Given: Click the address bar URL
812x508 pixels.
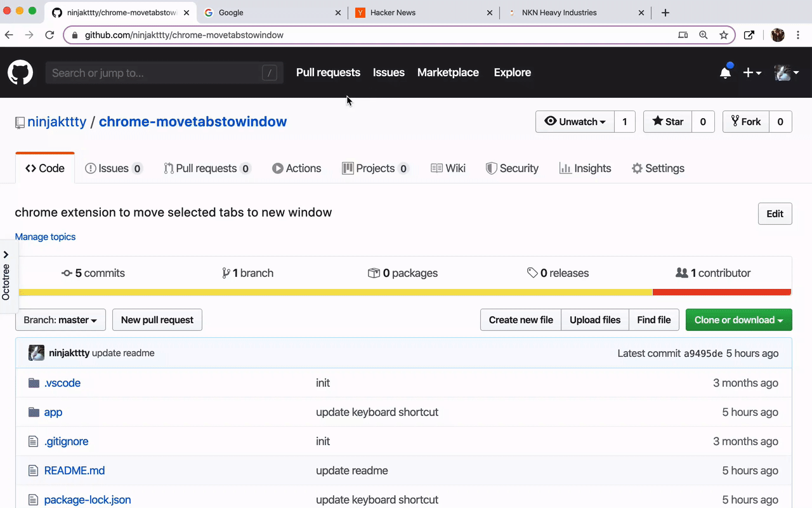Looking at the screenshot, I should (x=184, y=35).
